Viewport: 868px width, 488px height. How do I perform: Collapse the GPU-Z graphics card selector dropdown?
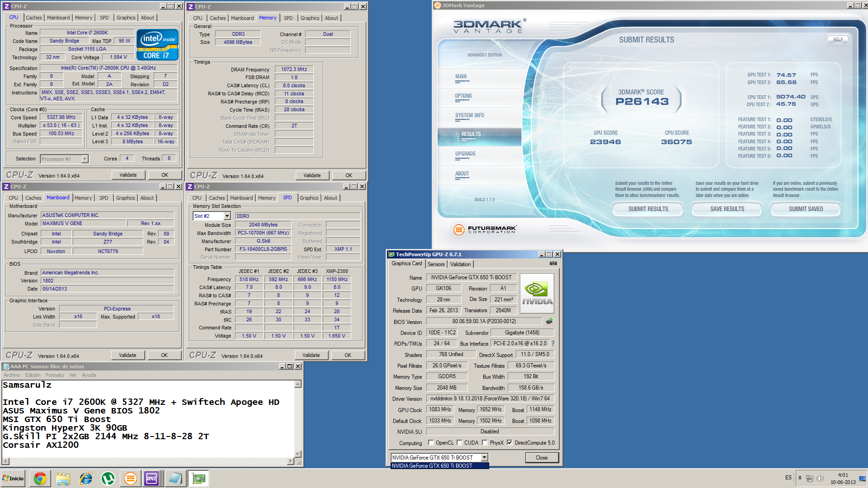click(484, 457)
